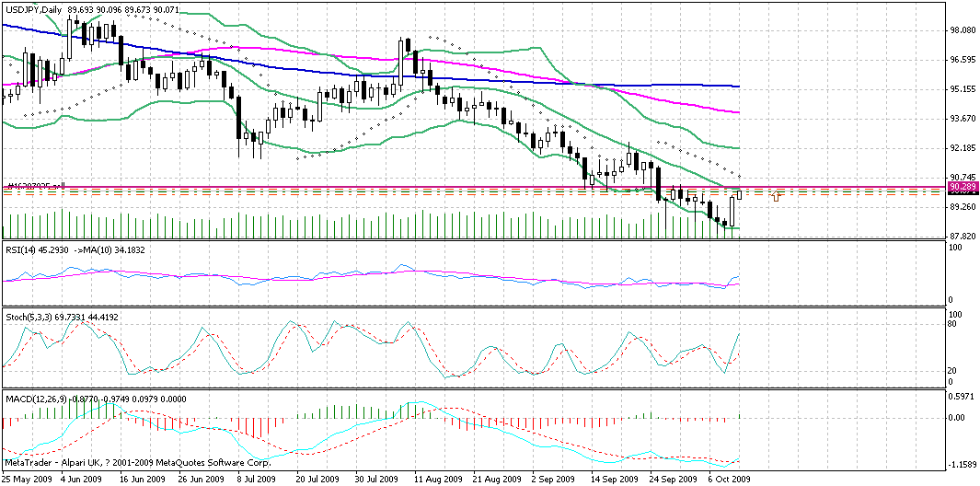Viewport: 980px width, 486px height.
Task: Click the 0.5971 MACD scale value
Action: [962, 396]
